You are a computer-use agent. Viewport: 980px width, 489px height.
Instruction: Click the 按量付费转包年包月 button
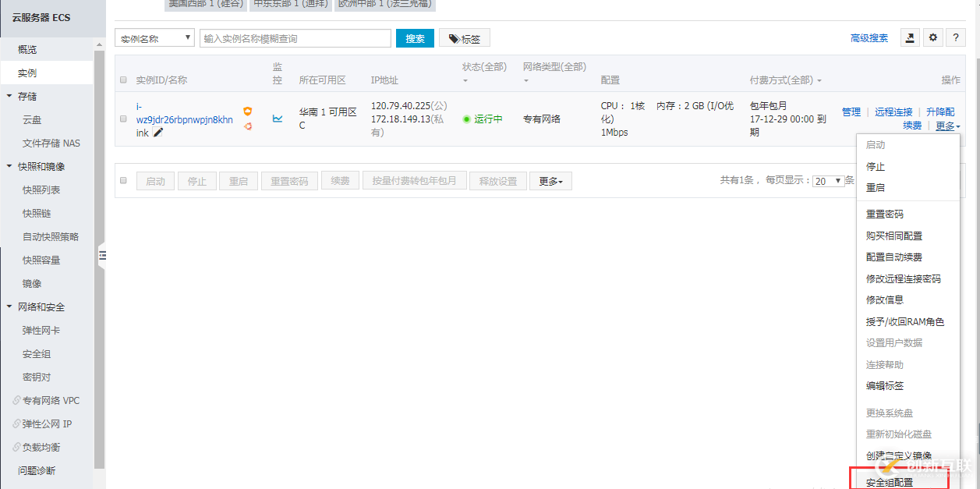(x=414, y=181)
